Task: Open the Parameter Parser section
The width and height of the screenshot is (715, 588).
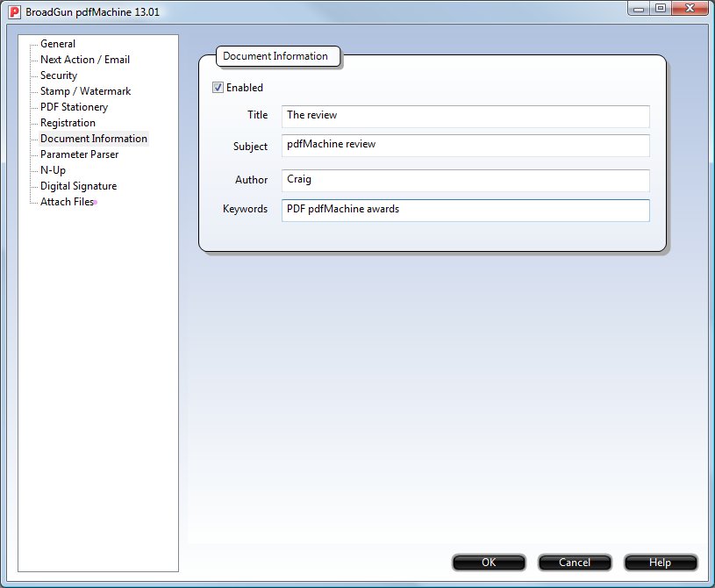Action: [x=79, y=154]
